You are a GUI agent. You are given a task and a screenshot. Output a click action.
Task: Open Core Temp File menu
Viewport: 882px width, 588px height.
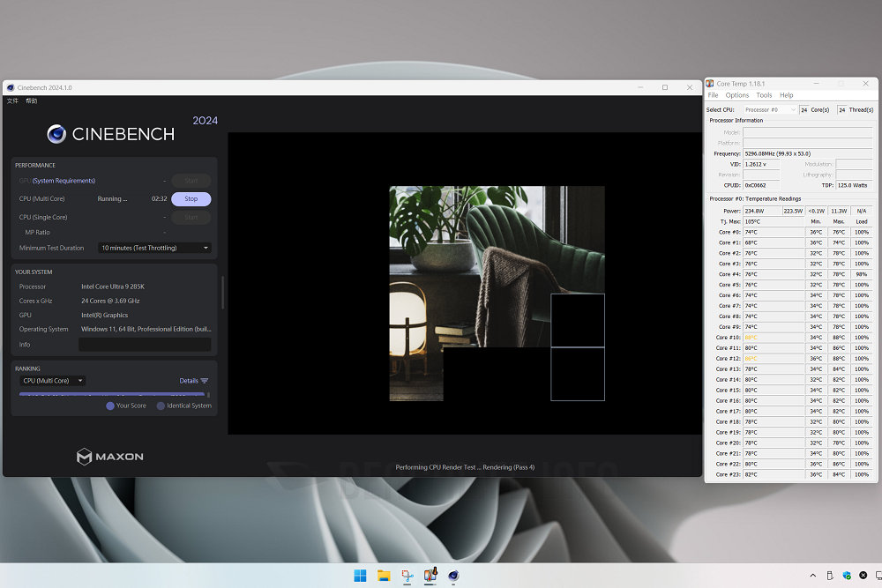click(x=713, y=95)
